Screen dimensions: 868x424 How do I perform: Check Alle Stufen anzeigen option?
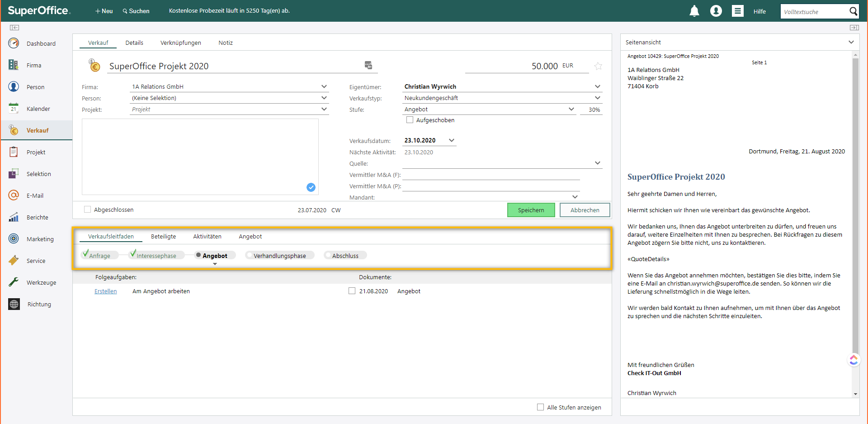click(540, 407)
